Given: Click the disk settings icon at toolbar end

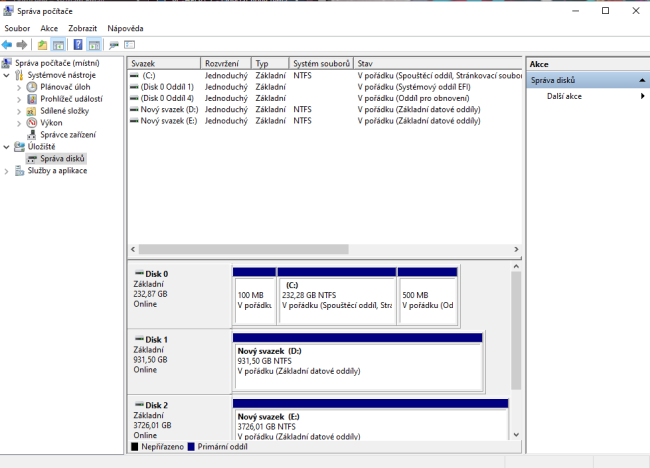Looking at the screenshot, I should tap(130, 45).
